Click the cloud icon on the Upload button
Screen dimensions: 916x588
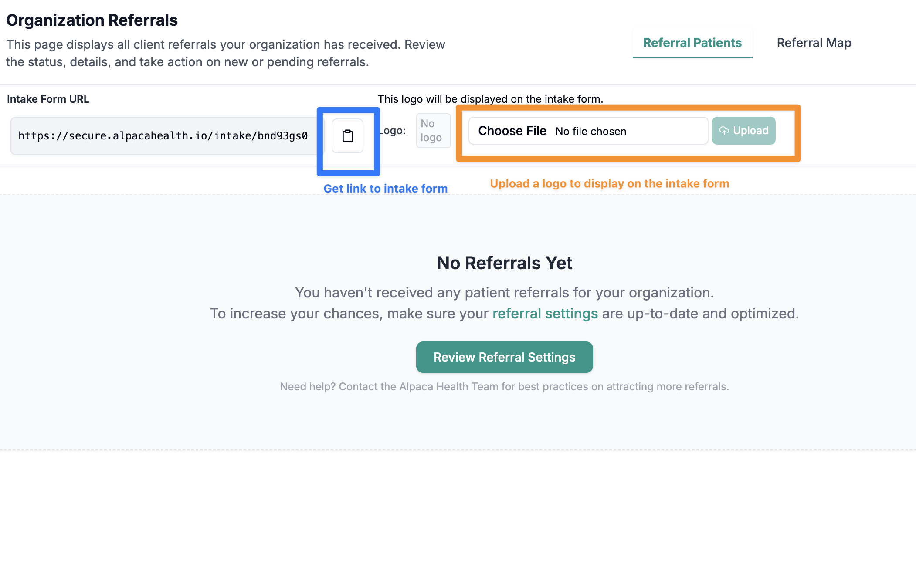click(724, 131)
